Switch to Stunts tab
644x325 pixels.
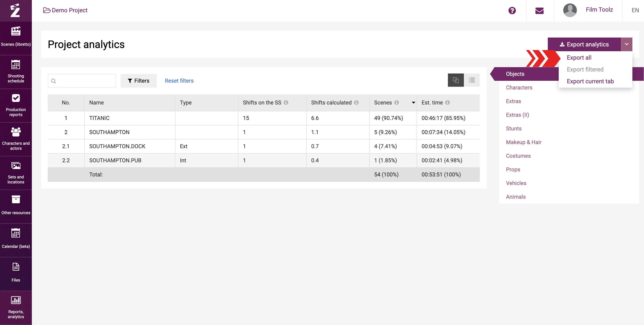point(513,129)
